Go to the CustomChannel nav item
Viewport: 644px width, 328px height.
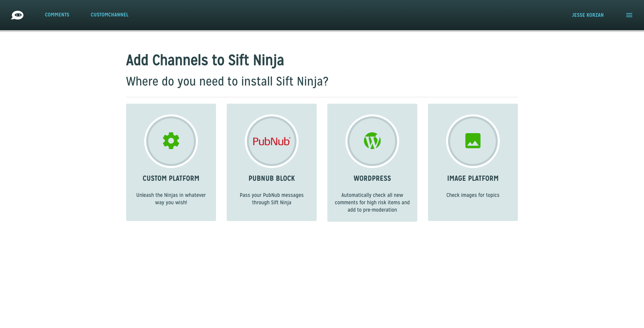point(110,15)
